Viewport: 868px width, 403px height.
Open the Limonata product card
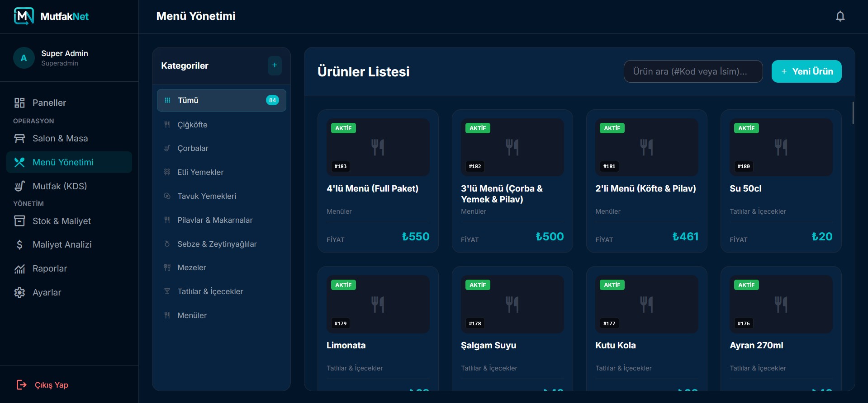click(x=378, y=328)
